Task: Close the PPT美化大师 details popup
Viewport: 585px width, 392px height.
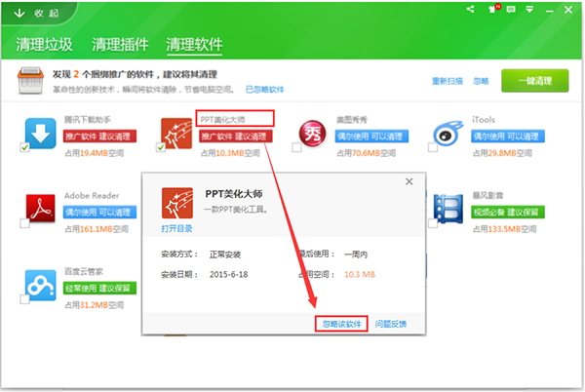Action: tap(408, 181)
